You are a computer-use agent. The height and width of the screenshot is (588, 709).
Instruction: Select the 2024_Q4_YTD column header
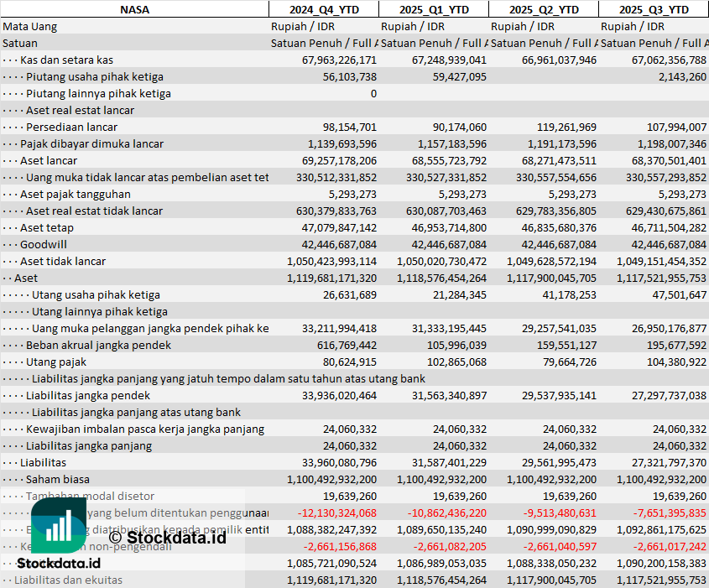pos(323,9)
